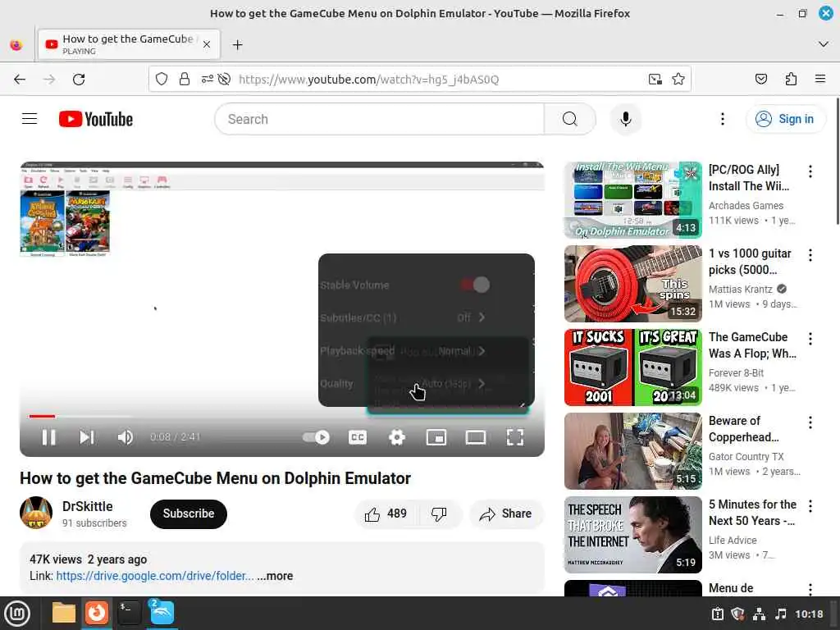Viewport: 840px width, 630px height.
Task: Bookmark this page with star
Action: tap(678, 80)
